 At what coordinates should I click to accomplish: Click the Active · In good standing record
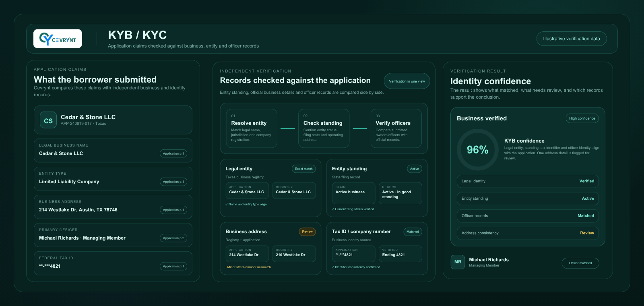(400, 193)
